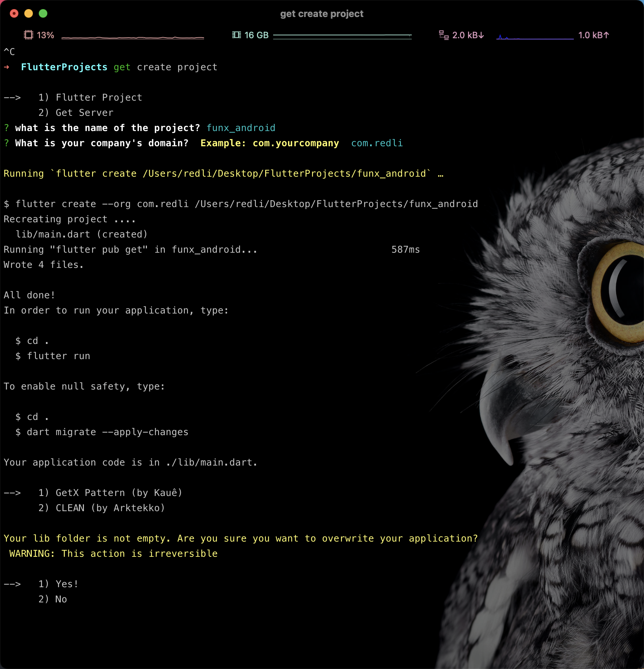Click the CPU usage graph line
The height and width of the screenshot is (669, 644).
[x=133, y=37]
